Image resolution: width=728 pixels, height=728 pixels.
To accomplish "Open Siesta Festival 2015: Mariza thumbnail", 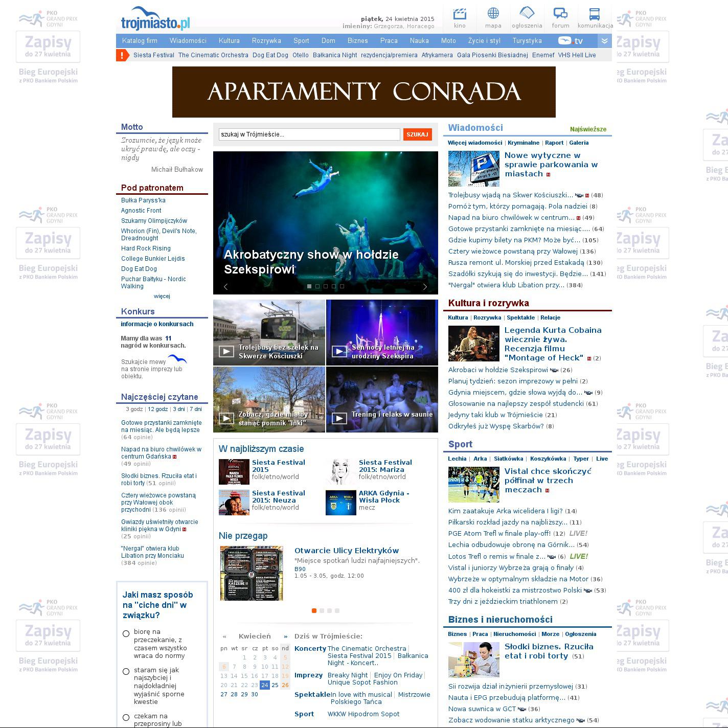I will point(341,472).
